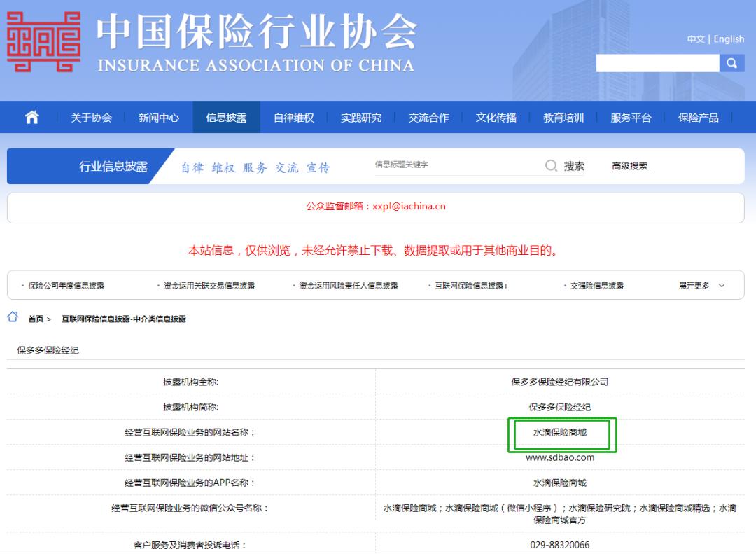
Task: Open the 高级搜索 advanced search
Action: coord(629,165)
